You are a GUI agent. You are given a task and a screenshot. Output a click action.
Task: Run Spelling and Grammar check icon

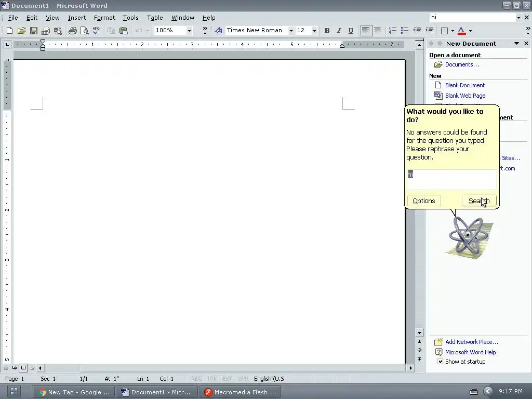[x=96, y=31]
